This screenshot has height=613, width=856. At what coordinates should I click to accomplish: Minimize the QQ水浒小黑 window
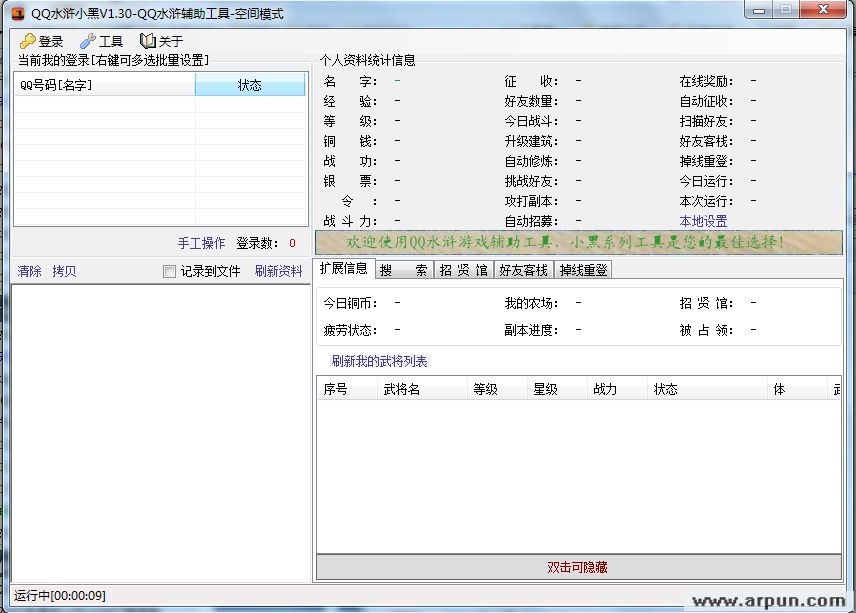pos(759,10)
